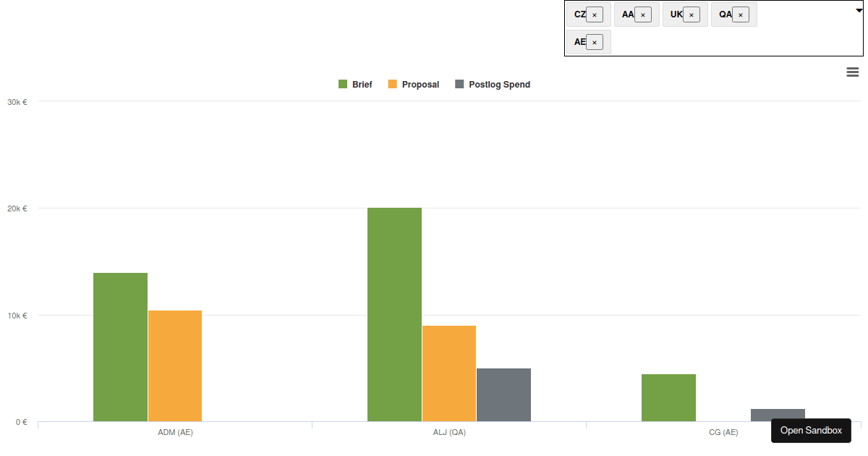
Task: Select the orange Proposal bar for ALJ (QA)
Action: coord(449,373)
